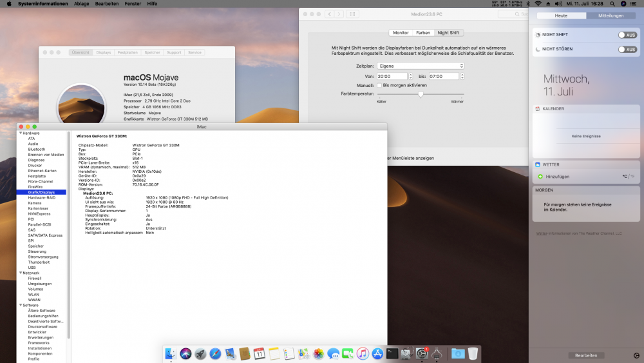
Task: Show all preferences grid button
Action: point(352,14)
